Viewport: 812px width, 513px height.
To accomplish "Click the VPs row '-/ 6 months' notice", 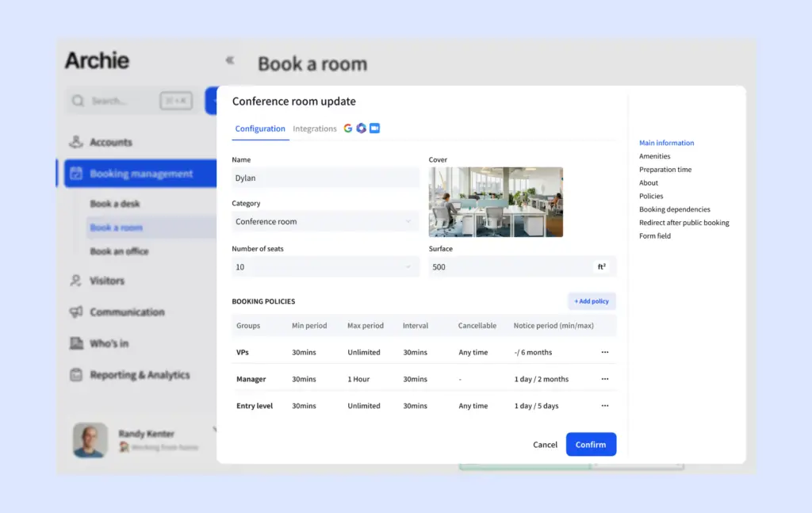I will click(x=533, y=353).
